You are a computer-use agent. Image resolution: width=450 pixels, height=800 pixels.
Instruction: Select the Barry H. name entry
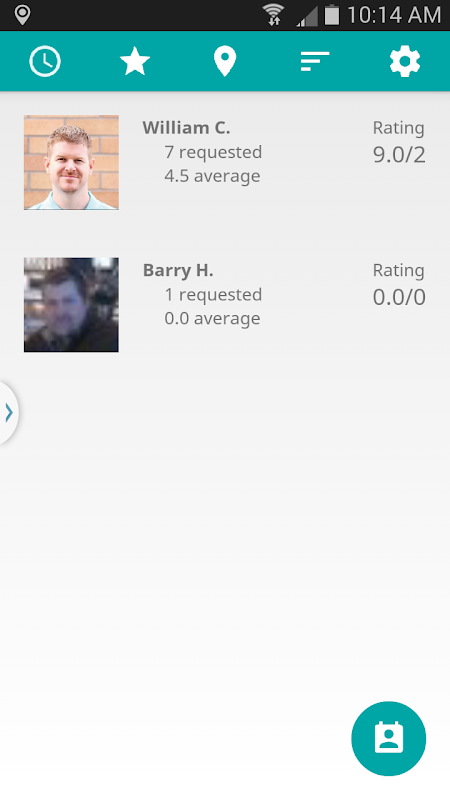point(178,270)
